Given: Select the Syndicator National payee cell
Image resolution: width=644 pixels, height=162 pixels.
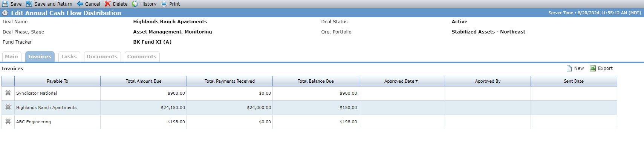Looking at the screenshot, I should (x=57, y=93).
